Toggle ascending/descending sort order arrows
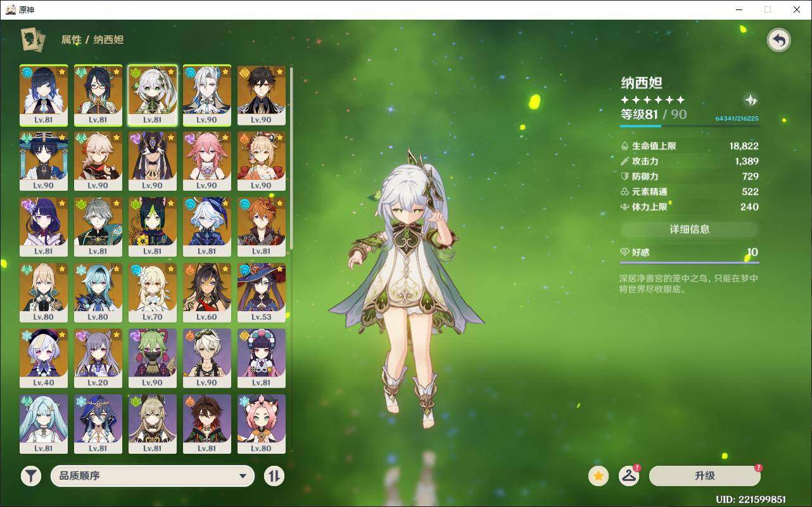This screenshot has width=812, height=507. 274,476
